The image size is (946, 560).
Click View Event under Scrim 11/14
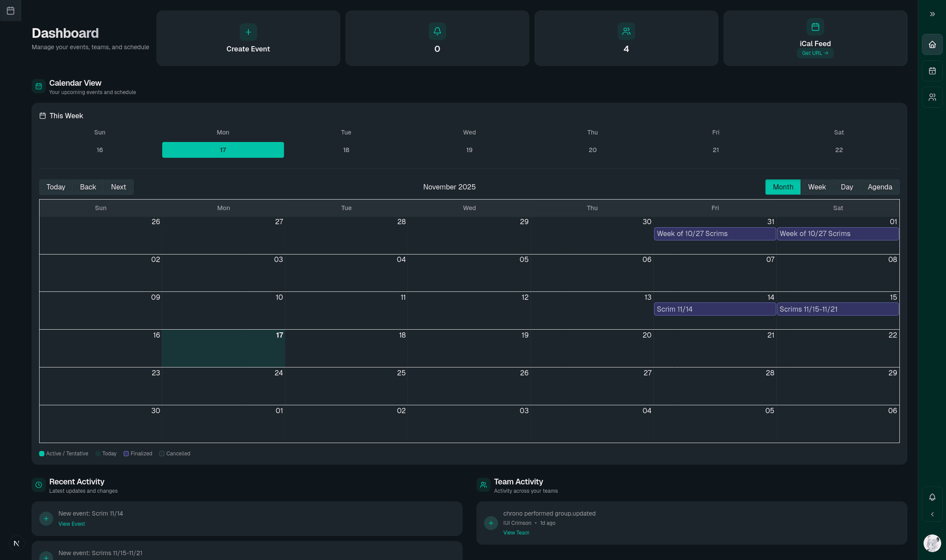click(x=72, y=524)
